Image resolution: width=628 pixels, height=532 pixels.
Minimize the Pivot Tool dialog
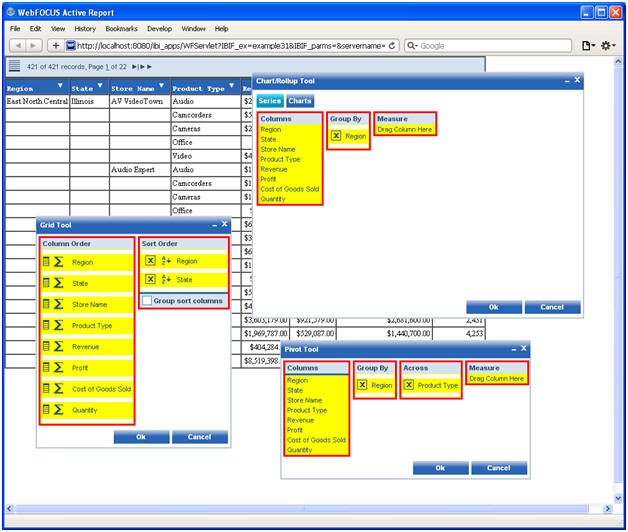pos(514,349)
